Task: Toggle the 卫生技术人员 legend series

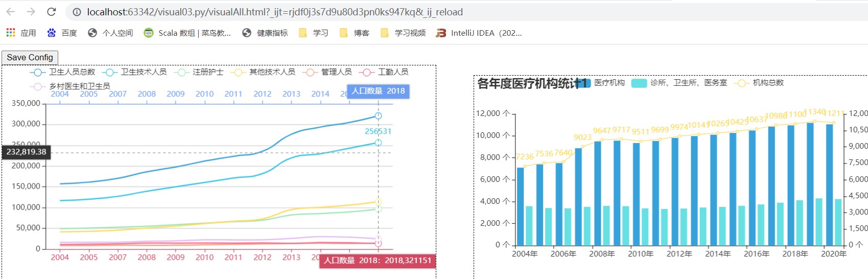Action: 134,72
